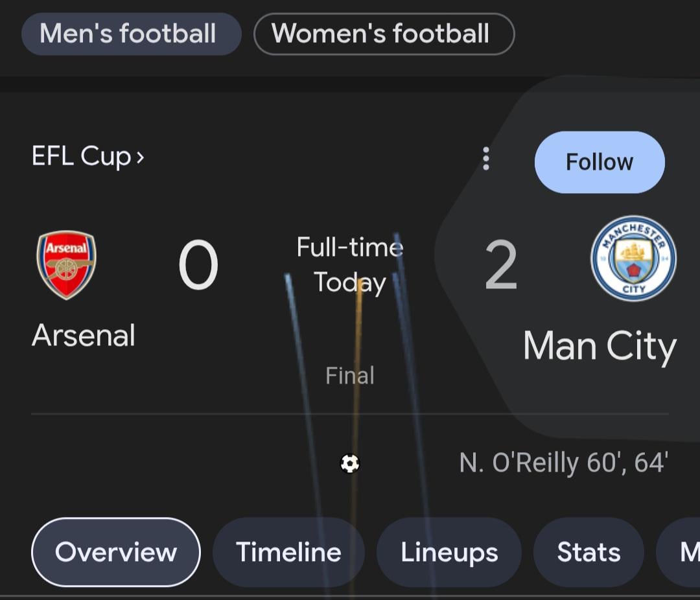Viewport: 700px width, 600px height.
Task: Tap the Arsenal team name
Action: pos(84,336)
